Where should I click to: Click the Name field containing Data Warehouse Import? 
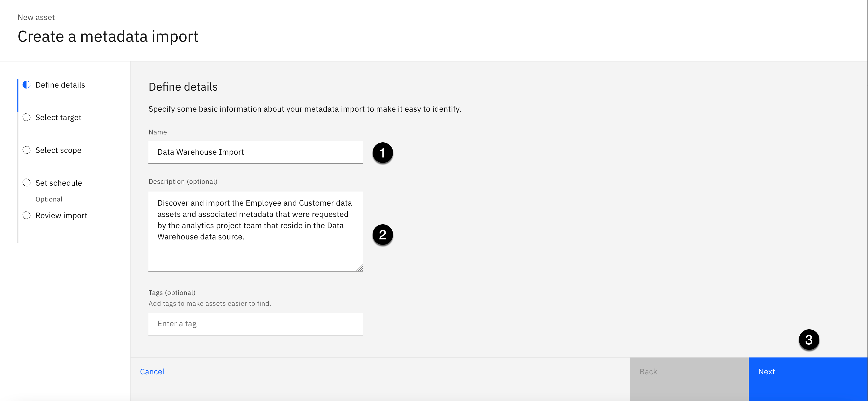255,152
